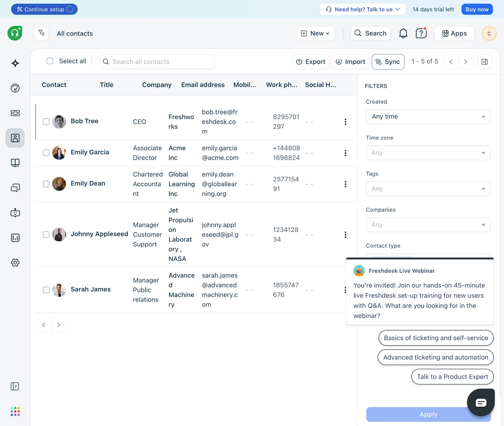Open Bob Tree contact name
The height and width of the screenshot is (426, 504).
[85, 121]
